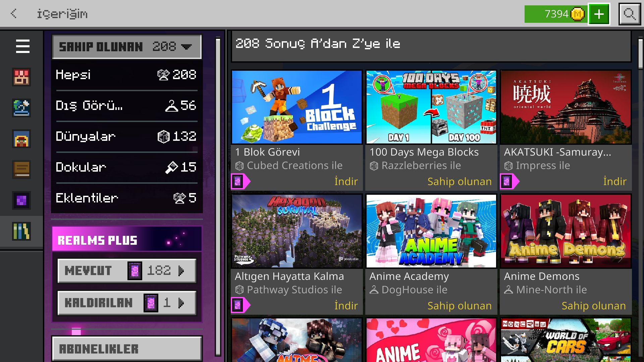Click İndir for Altıgen Hayatta Kalma

[x=346, y=306]
